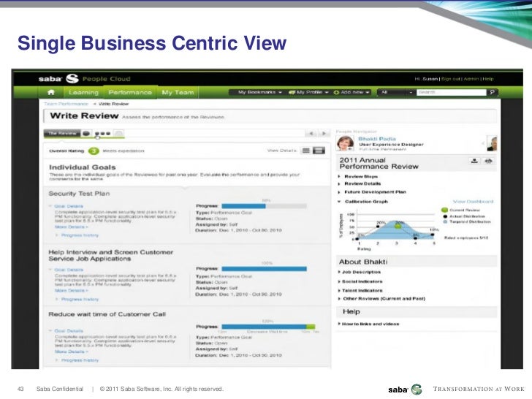
Task: Click Reduce wait time progress bar
Action: (268, 327)
